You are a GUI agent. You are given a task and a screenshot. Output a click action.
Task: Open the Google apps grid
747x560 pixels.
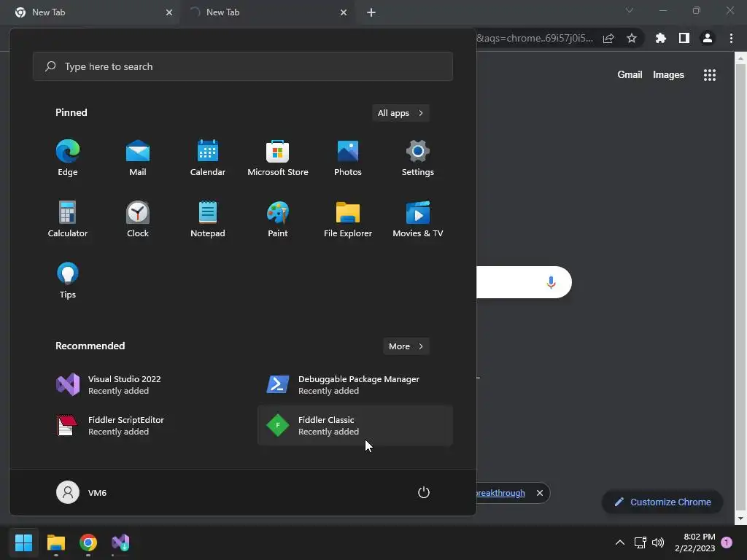(x=710, y=75)
